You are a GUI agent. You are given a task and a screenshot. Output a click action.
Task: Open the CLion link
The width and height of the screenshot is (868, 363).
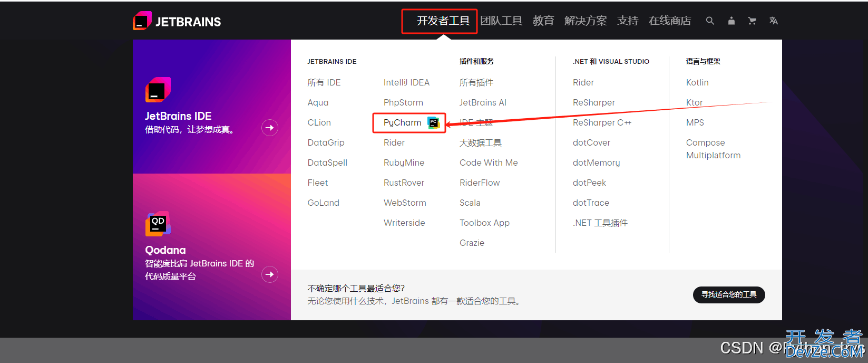319,122
